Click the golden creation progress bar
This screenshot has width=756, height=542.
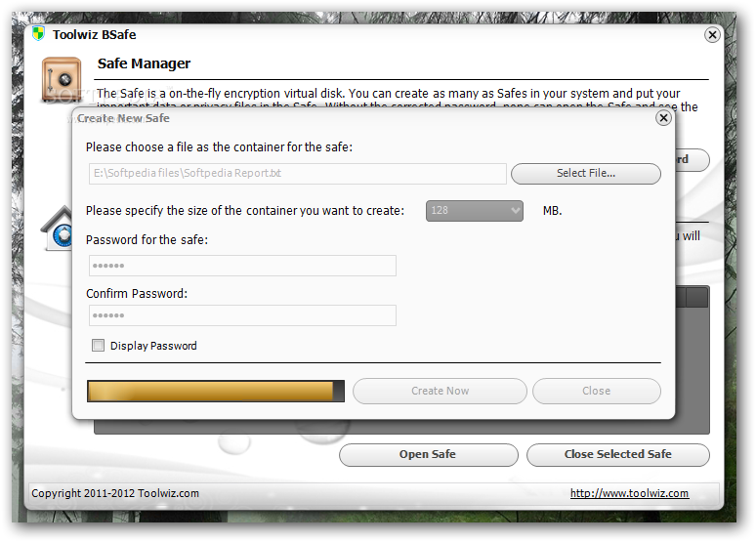click(x=216, y=391)
